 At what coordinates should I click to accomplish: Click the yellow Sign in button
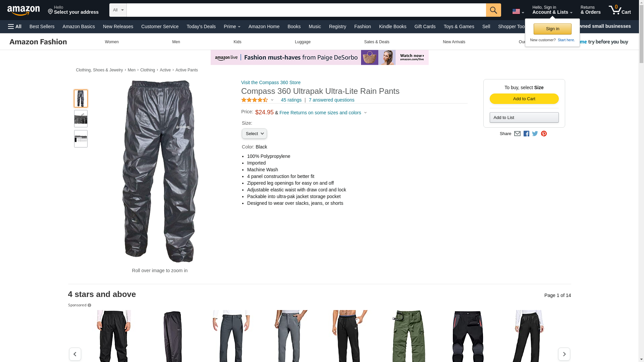pyautogui.click(x=552, y=29)
